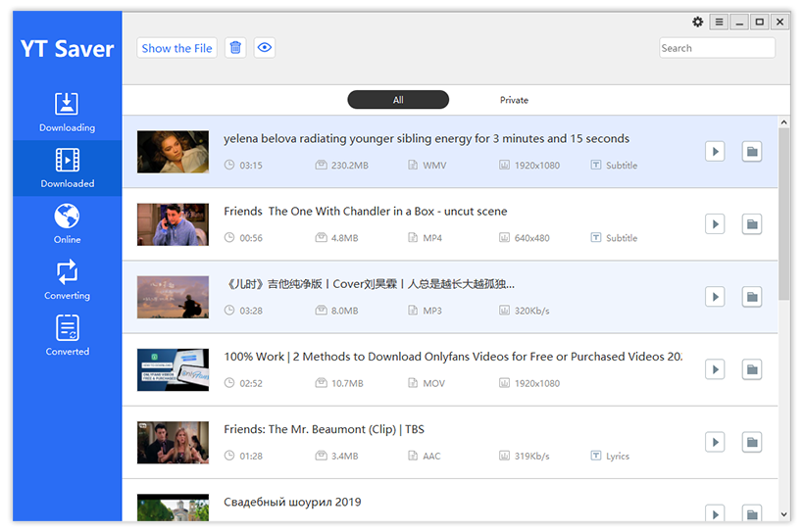Play Свадебный шоурил 2019 video
Image resolution: width=804 pixels, height=532 pixels.
coord(715,513)
